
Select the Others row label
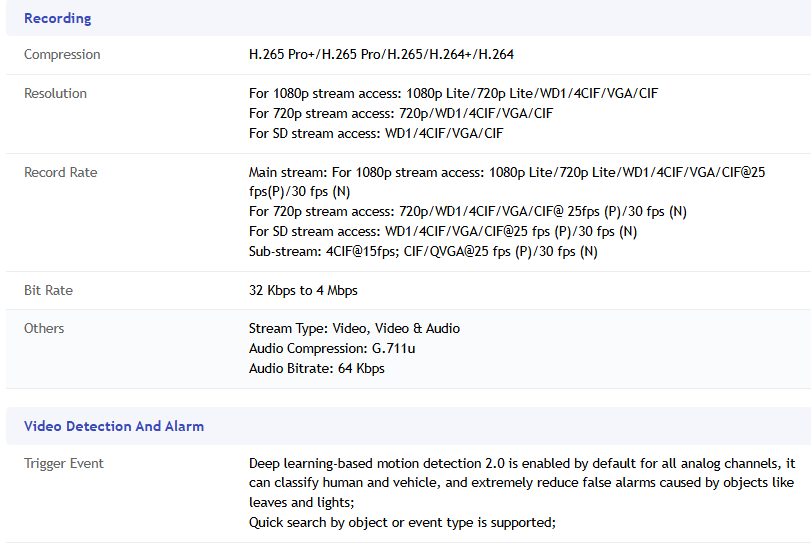click(44, 328)
